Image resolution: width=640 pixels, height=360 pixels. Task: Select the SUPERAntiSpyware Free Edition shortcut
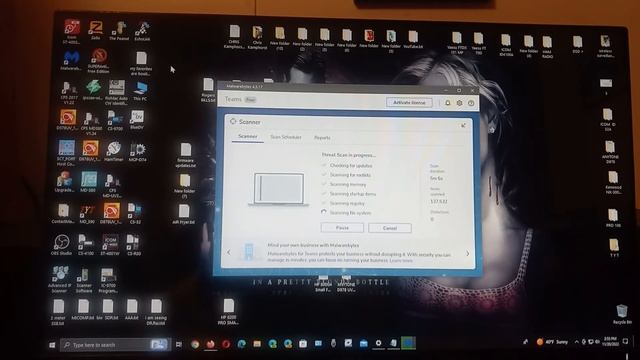coord(98,61)
